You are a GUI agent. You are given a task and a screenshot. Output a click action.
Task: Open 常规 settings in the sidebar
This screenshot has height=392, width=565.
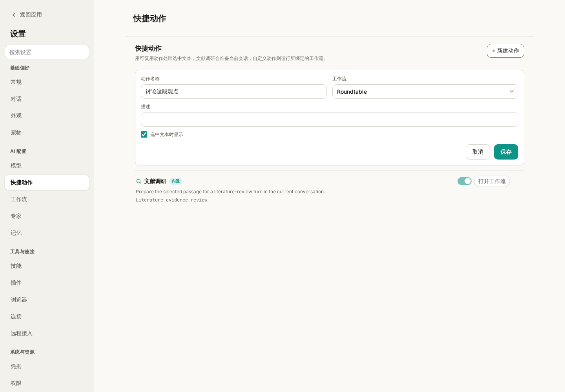(x=47, y=82)
